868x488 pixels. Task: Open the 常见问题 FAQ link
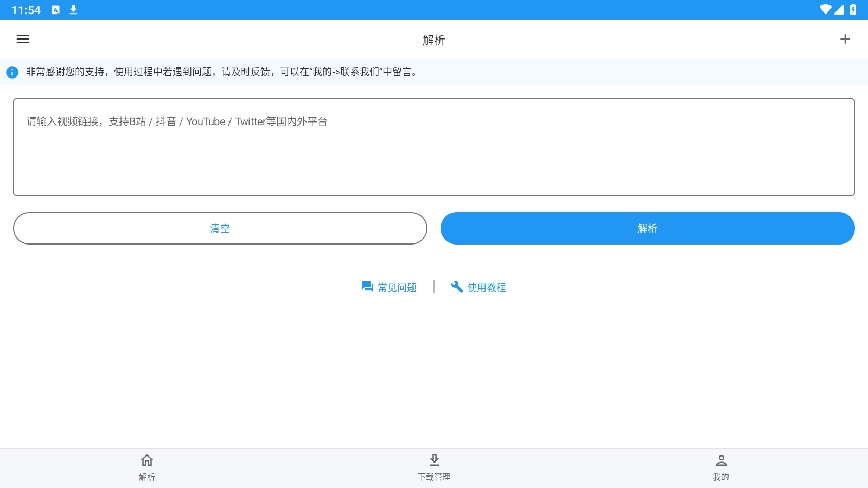point(397,287)
